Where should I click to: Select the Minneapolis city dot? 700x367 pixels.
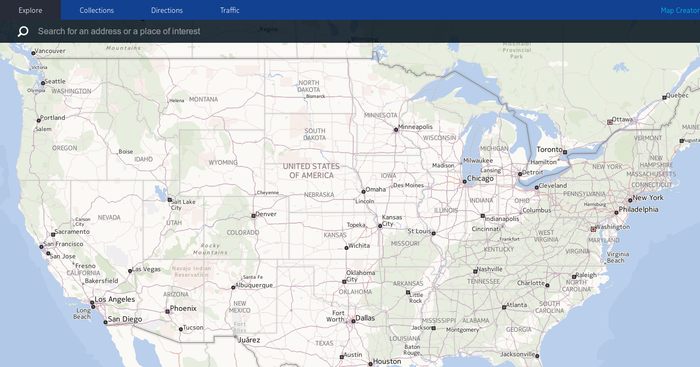pyautogui.click(x=396, y=130)
